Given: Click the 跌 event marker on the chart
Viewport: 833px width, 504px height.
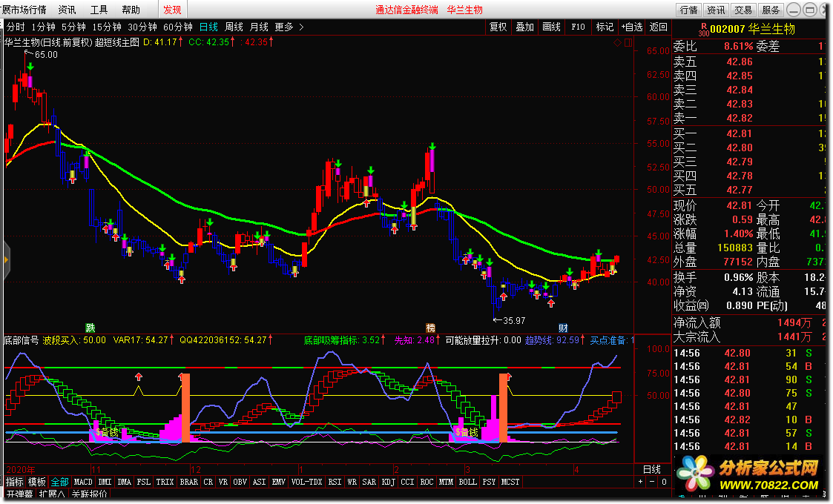Looking at the screenshot, I should (x=90, y=328).
